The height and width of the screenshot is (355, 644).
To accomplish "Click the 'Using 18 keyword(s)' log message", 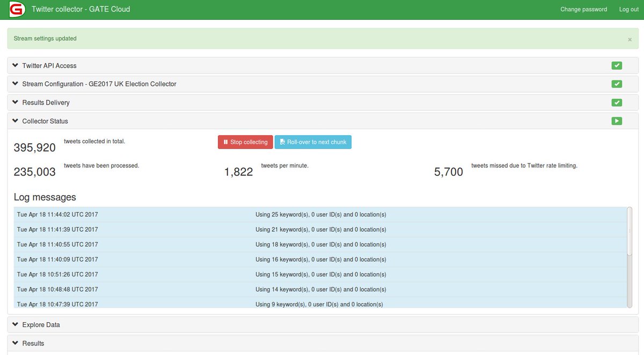I will click(321, 245).
